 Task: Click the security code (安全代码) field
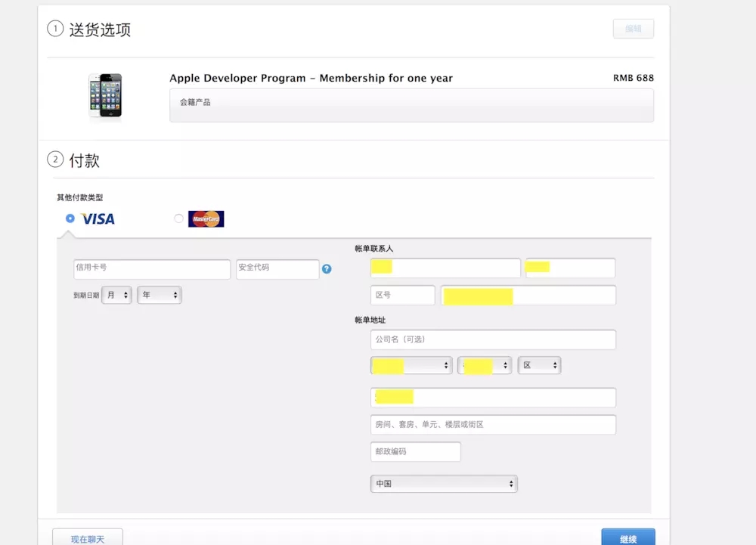277,269
